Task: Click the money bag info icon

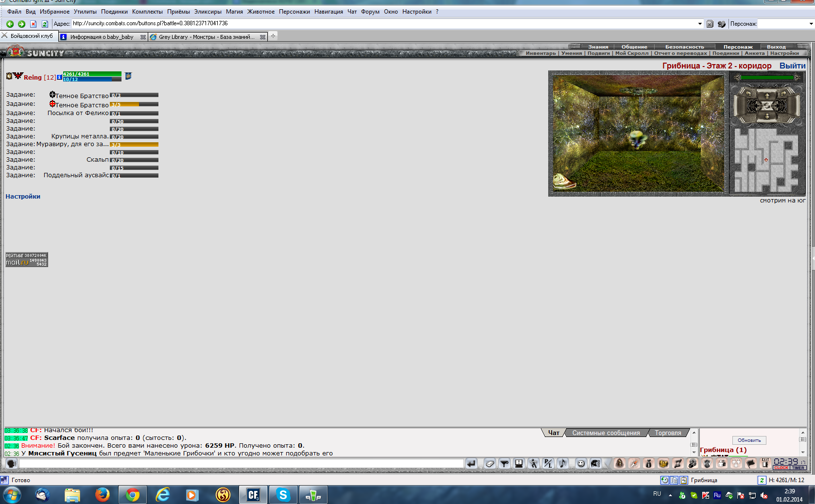Action: 649,464
